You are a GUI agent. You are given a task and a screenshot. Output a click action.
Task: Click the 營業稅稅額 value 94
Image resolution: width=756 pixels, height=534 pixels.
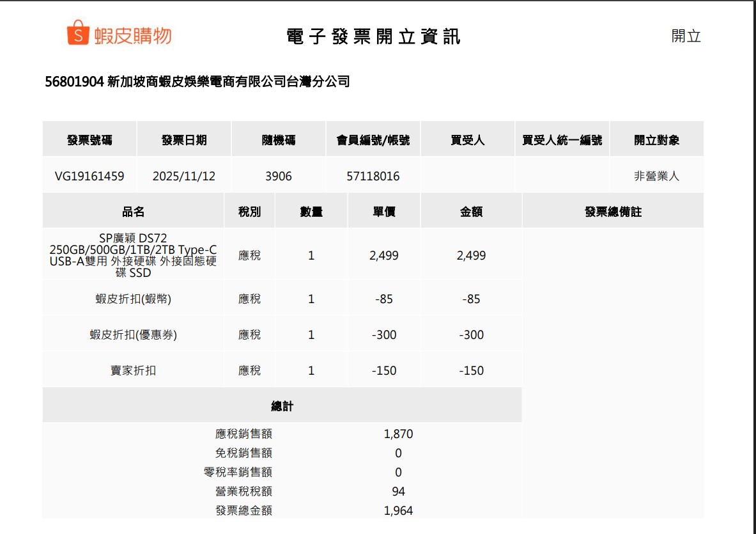(x=398, y=491)
